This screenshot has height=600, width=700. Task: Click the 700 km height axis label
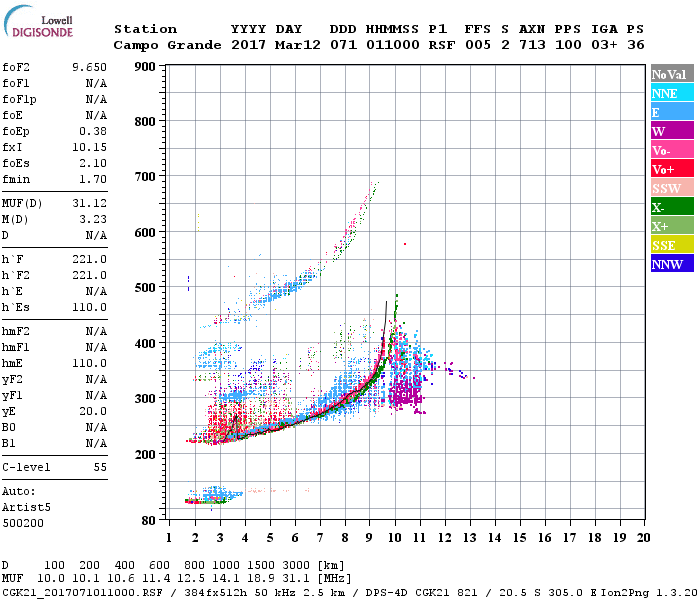click(x=145, y=177)
